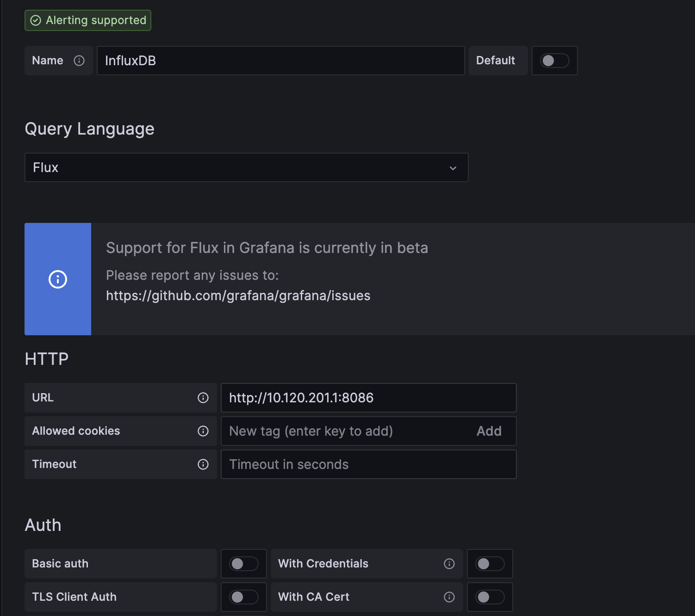Image resolution: width=695 pixels, height=616 pixels.
Task: Open the Query Language Flux dropdown
Action: tap(247, 167)
